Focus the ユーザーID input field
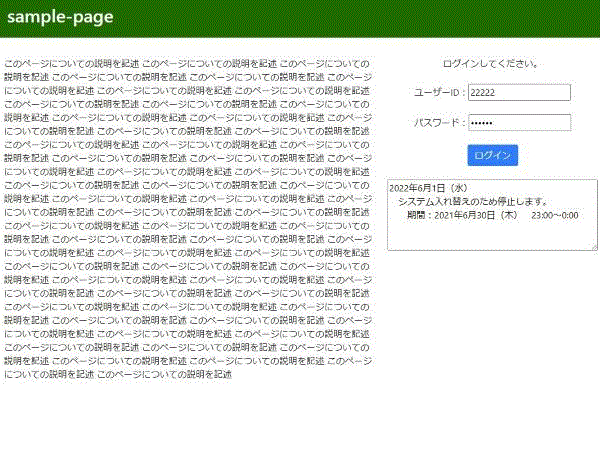 [x=518, y=93]
